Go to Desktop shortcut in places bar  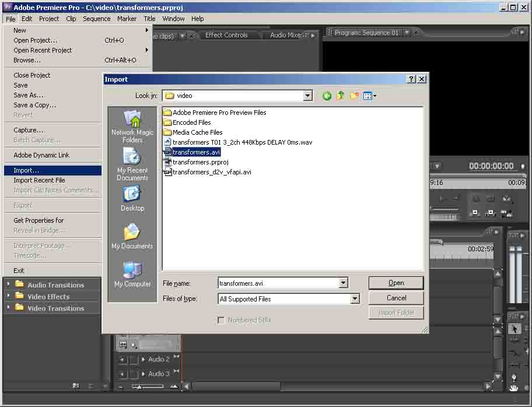pyautogui.click(x=132, y=199)
